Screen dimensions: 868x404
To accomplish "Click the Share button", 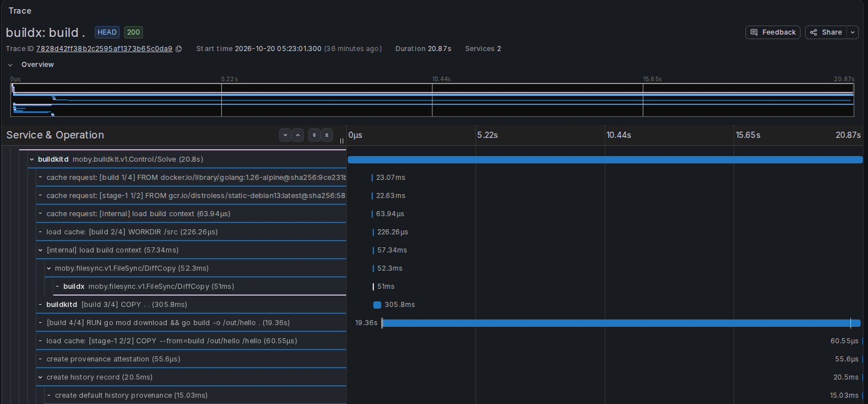I will (826, 32).
